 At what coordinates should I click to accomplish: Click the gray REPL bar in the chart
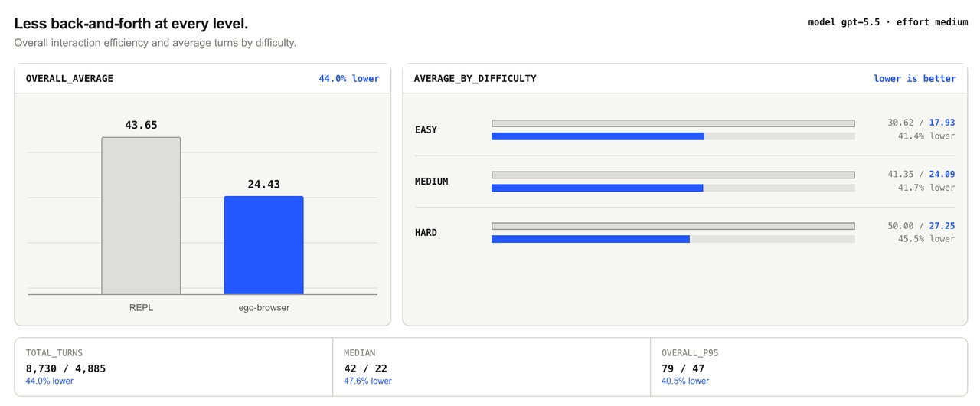point(141,215)
